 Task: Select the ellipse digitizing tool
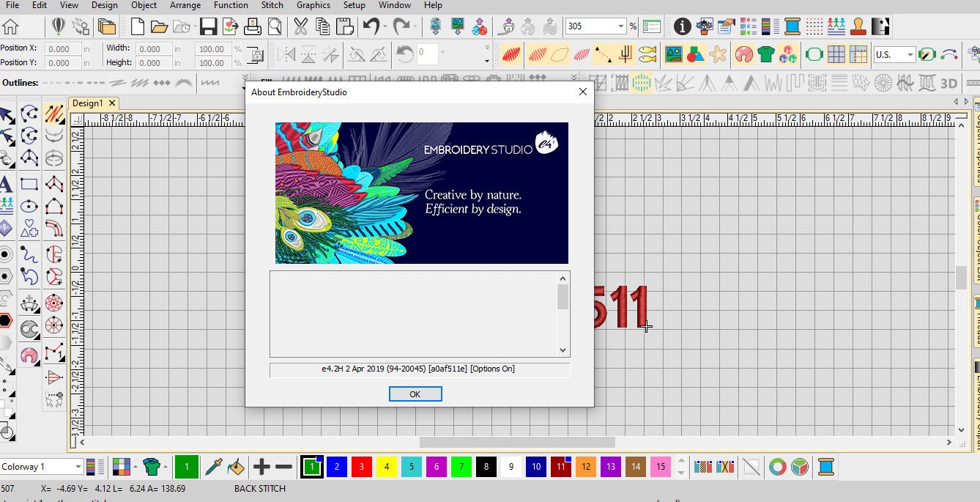click(x=29, y=206)
